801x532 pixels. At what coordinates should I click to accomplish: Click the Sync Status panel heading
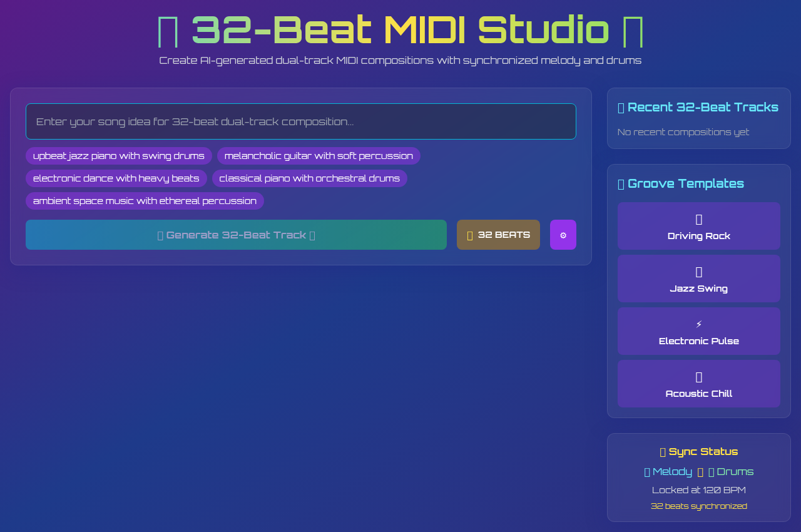point(698,451)
